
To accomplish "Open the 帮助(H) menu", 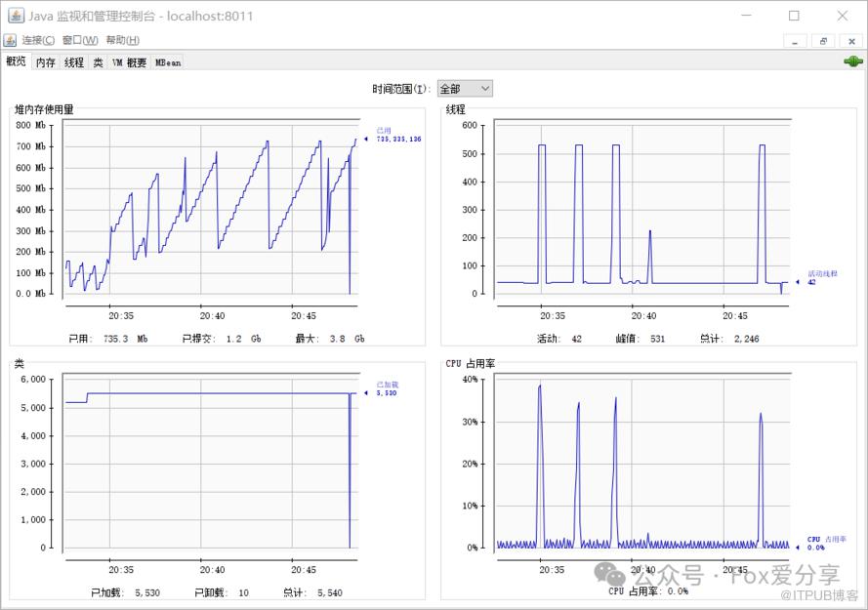I will click(x=122, y=40).
